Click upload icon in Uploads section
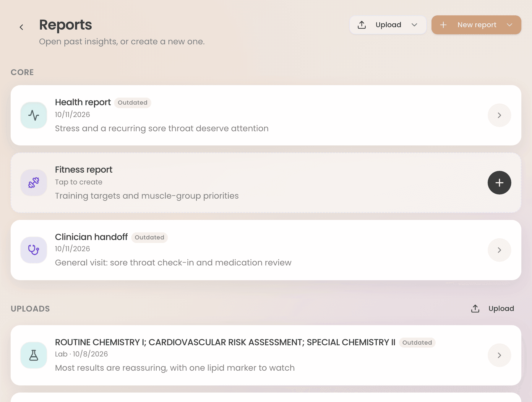Image resolution: width=532 pixels, height=402 pixels. [475, 309]
